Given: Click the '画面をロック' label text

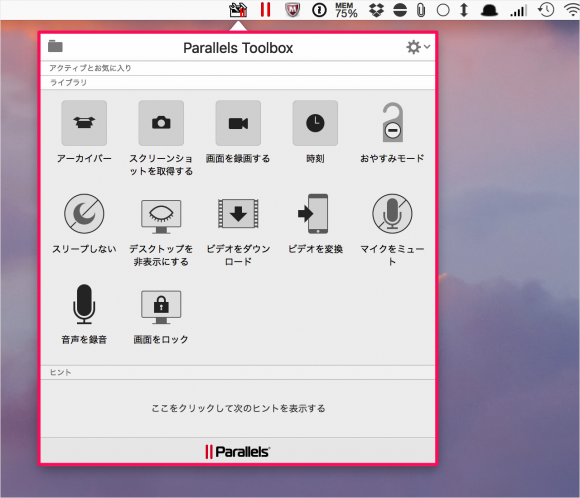Looking at the screenshot, I should [161, 340].
